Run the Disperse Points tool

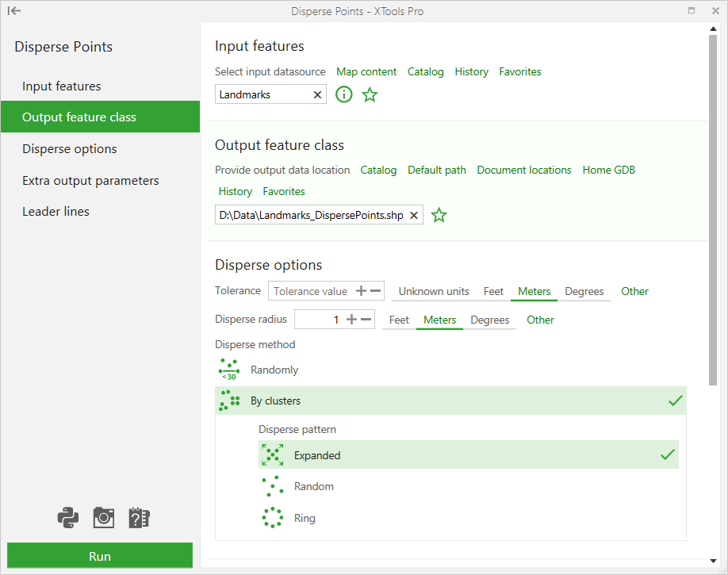(x=100, y=556)
